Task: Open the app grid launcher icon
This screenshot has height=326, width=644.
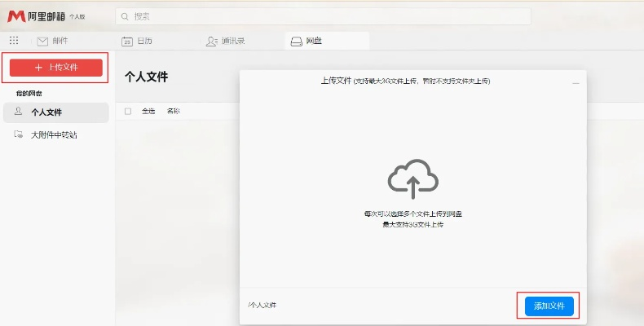Action: (x=14, y=41)
